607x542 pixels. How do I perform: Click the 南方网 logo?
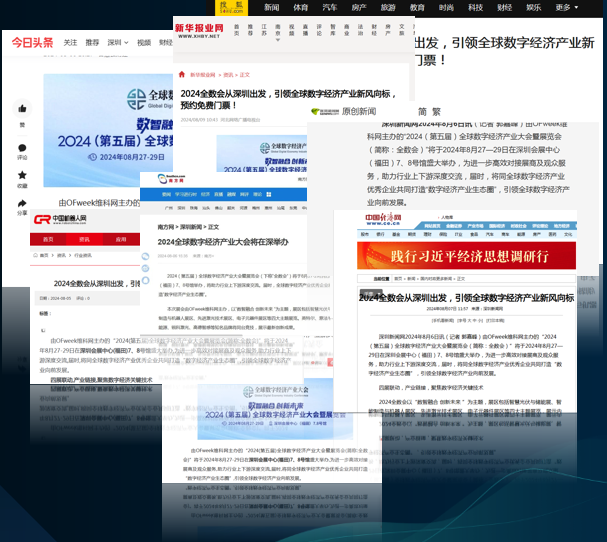tap(171, 178)
